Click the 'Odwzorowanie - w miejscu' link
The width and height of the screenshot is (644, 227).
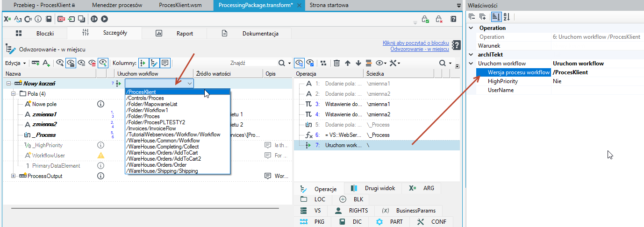(x=419, y=49)
